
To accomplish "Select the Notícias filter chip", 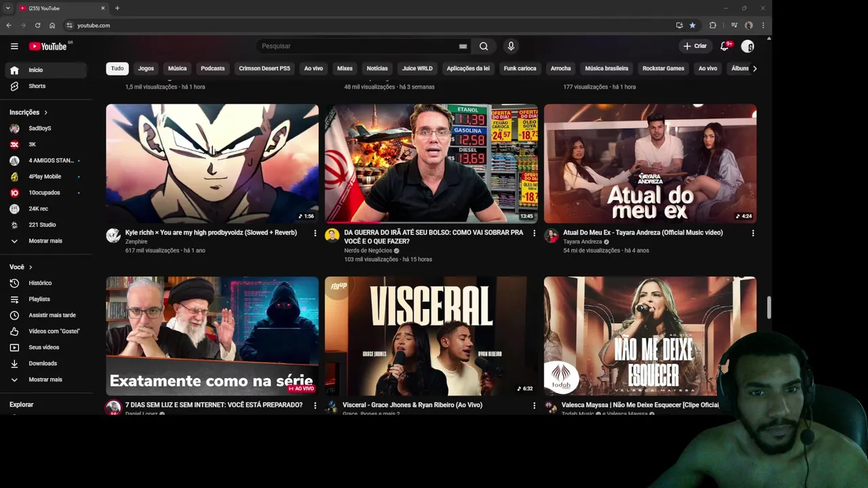I will point(377,68).
